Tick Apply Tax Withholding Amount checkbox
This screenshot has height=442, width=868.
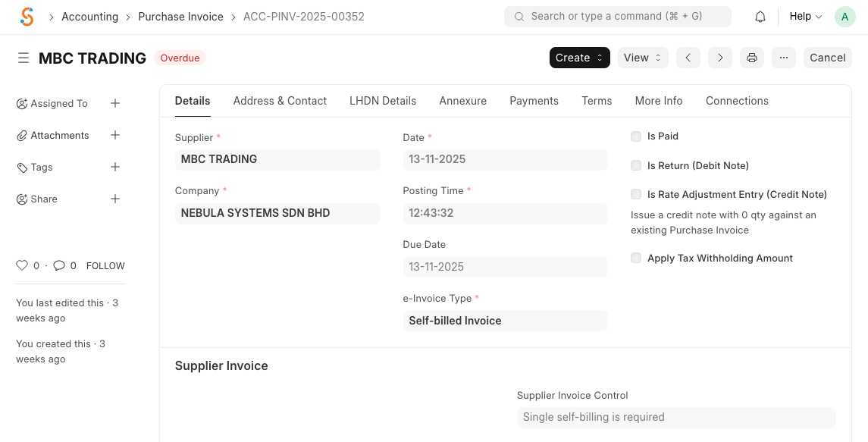click(x=636, y=258)
